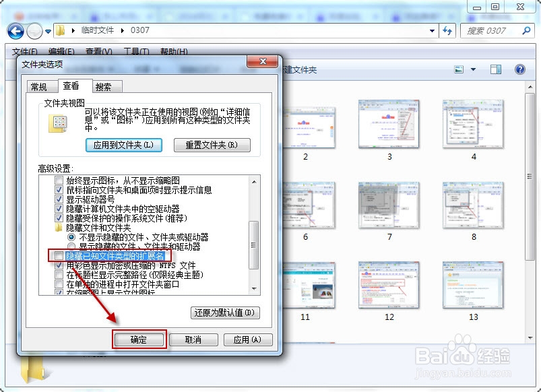Image resolution: width=541 pixels, height=392 pixels.
Task: Click the folder icon in address bar
Action: click(x=61, y=30)
